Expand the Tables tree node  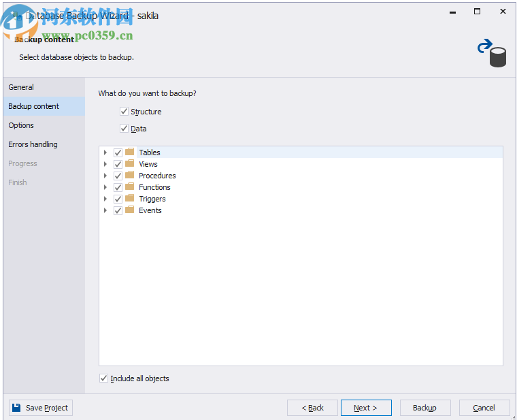[105, 152]
